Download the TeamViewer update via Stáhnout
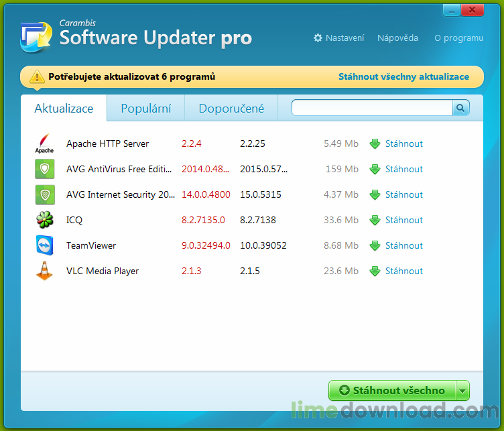Image resolution: width=504 pixels, height=431 pixels. click(x=403, y=246)
